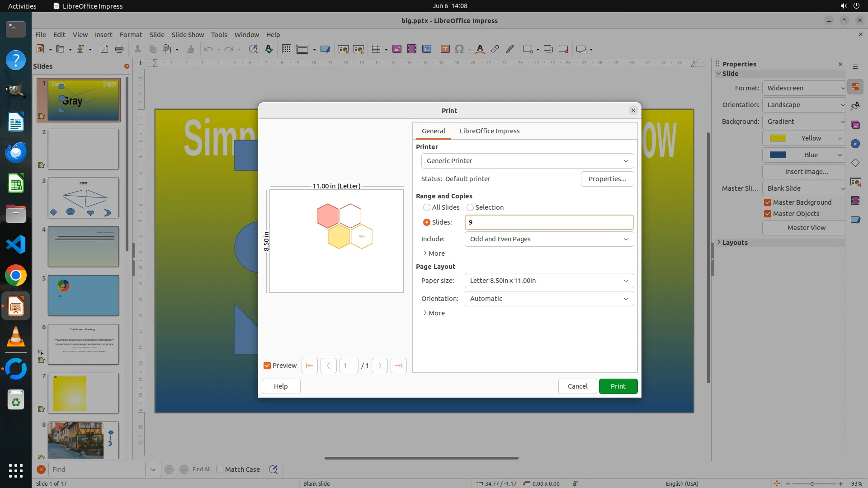Click the printer Properties button

[x=607, y=179]
